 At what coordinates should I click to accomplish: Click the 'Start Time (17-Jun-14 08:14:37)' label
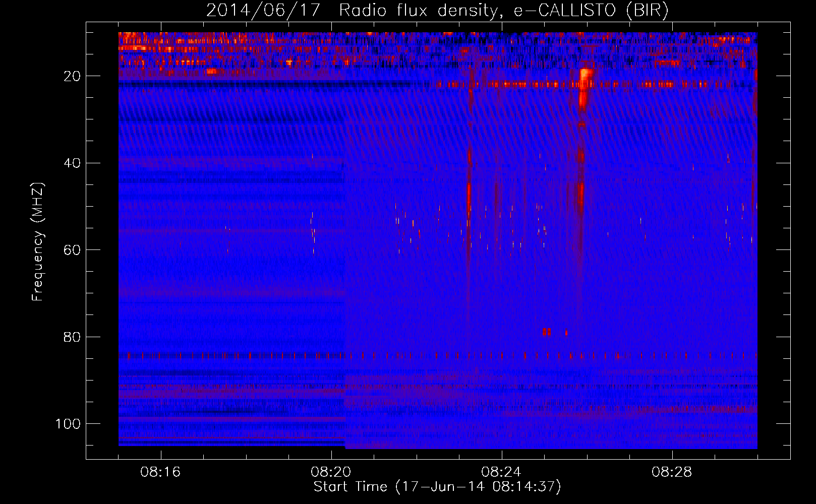(437, 487)
